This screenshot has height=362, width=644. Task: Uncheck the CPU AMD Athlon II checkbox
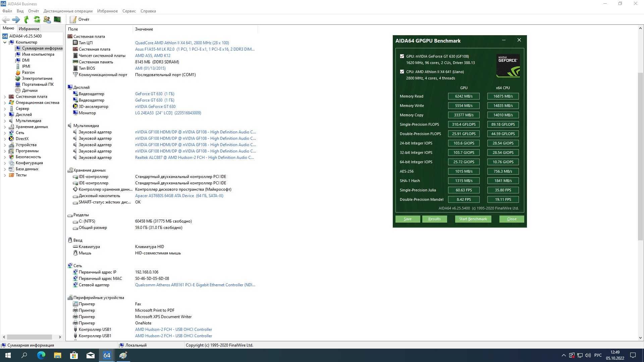pyautogui.click(x=402, y=72)
